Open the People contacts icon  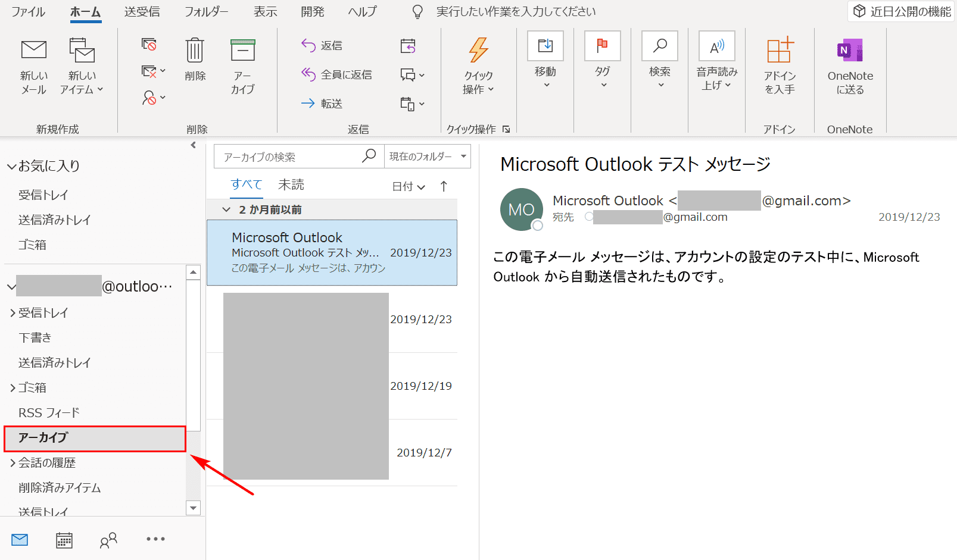coord(108,540)
